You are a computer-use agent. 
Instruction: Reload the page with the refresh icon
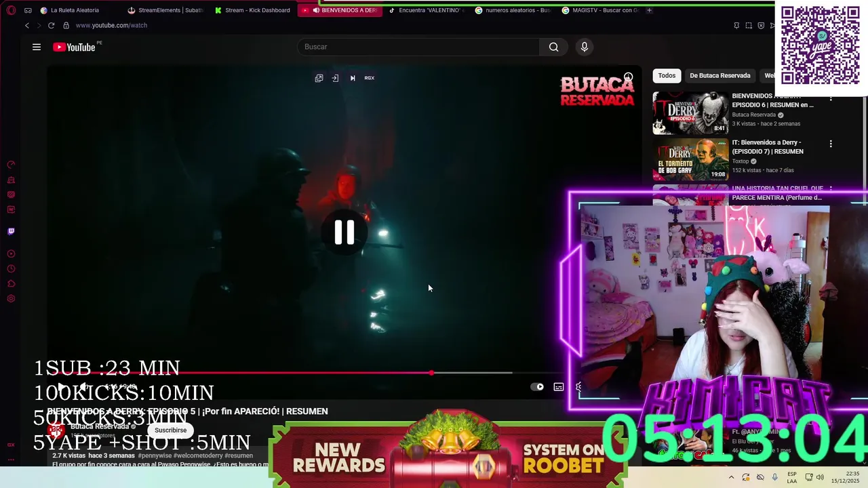click(x=51, y=25)
